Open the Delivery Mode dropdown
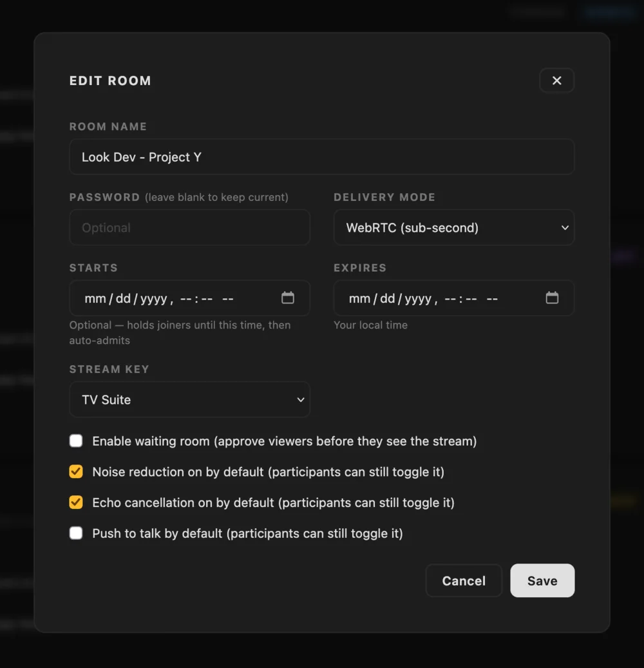Viewport: 644px width, 668px height. coord(453,227)
